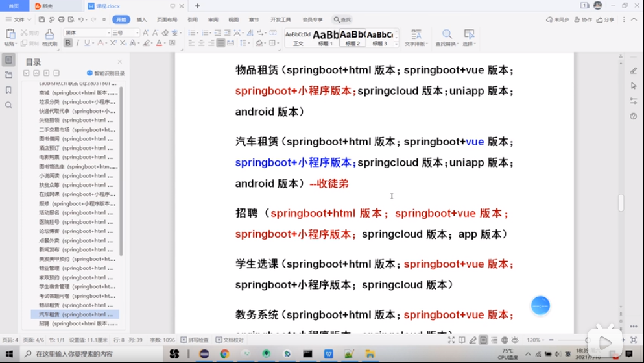The height and width of the screenshot is (363, 644).
Task: Switch to the 审阅 (Review) ribbon tab
Action: click(213, 19)
